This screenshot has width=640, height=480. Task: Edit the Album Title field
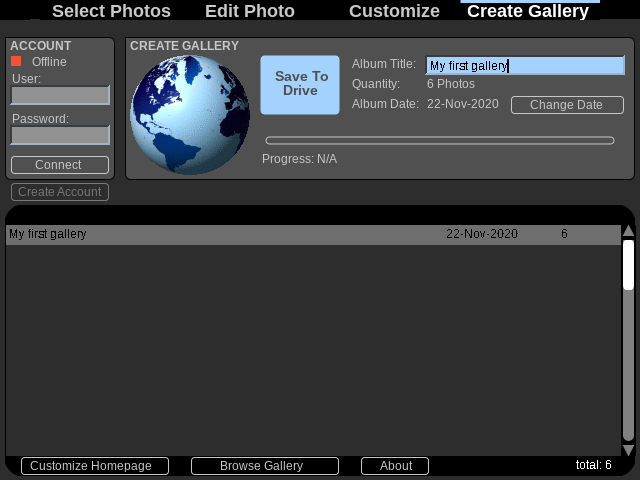click(x=525, y=65)
